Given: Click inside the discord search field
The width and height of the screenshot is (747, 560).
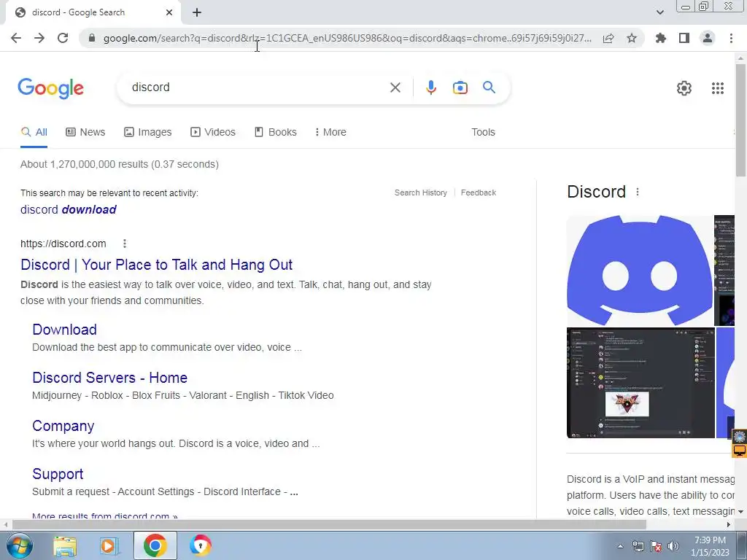Looking at the screenshot, I should (258, 87).
